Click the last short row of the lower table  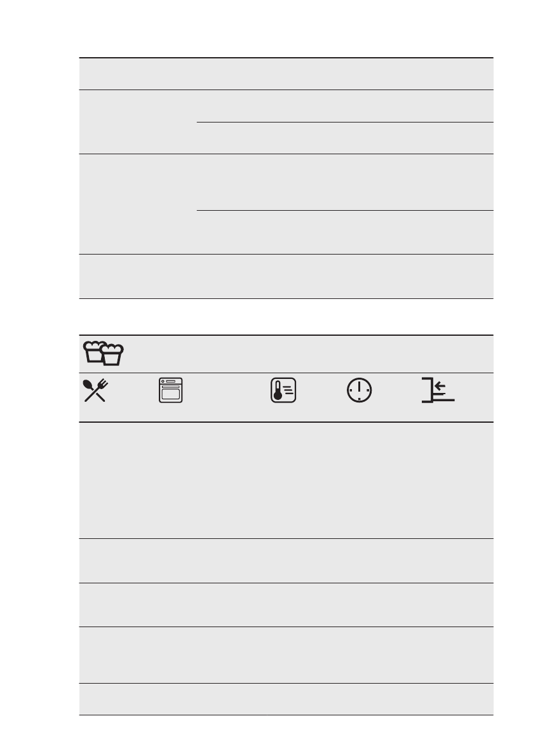tap(286, 699)
